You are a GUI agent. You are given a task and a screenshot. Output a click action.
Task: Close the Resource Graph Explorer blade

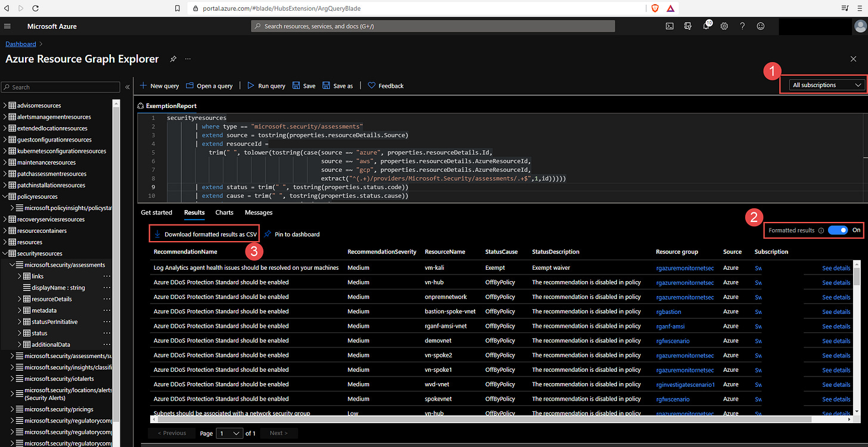(x=853, y=58)
